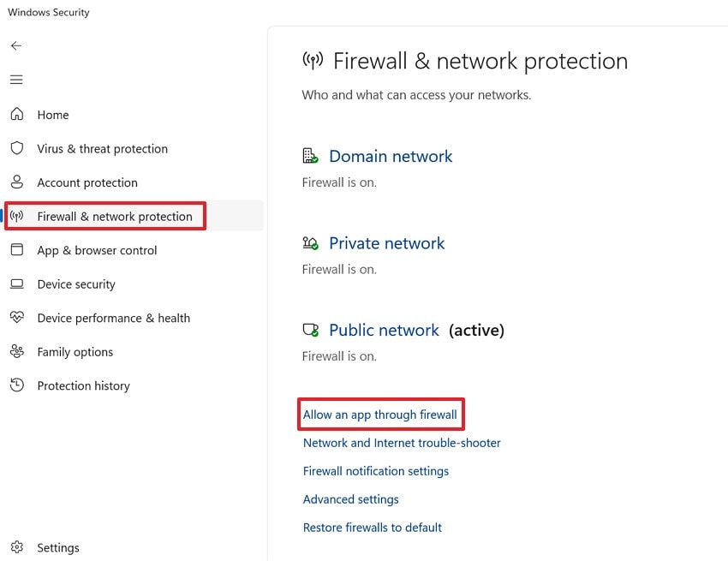Open Device security
This screenshot has width=728, height=561.
point(76,283)
